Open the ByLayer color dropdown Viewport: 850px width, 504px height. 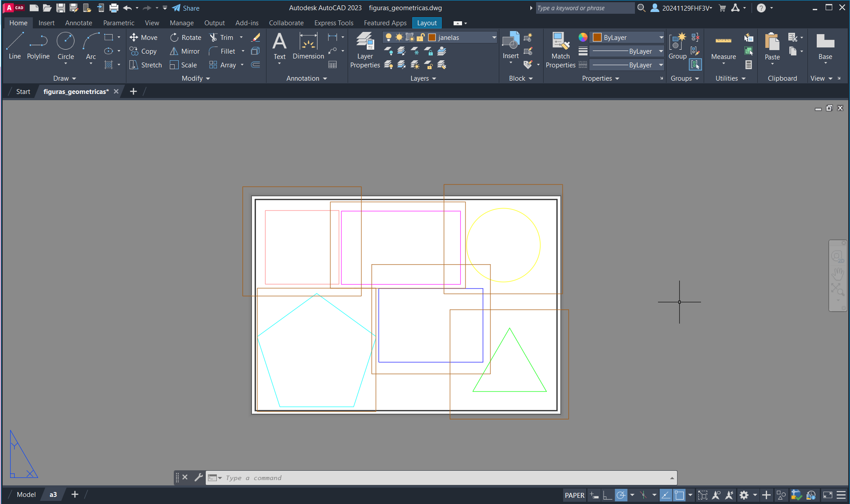(661, 38)
